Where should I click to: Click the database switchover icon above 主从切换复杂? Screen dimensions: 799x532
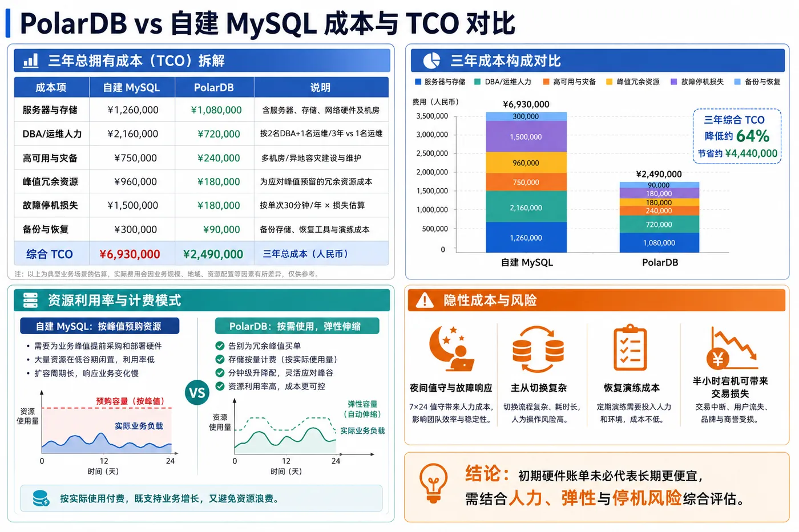(x=538, y=348)
